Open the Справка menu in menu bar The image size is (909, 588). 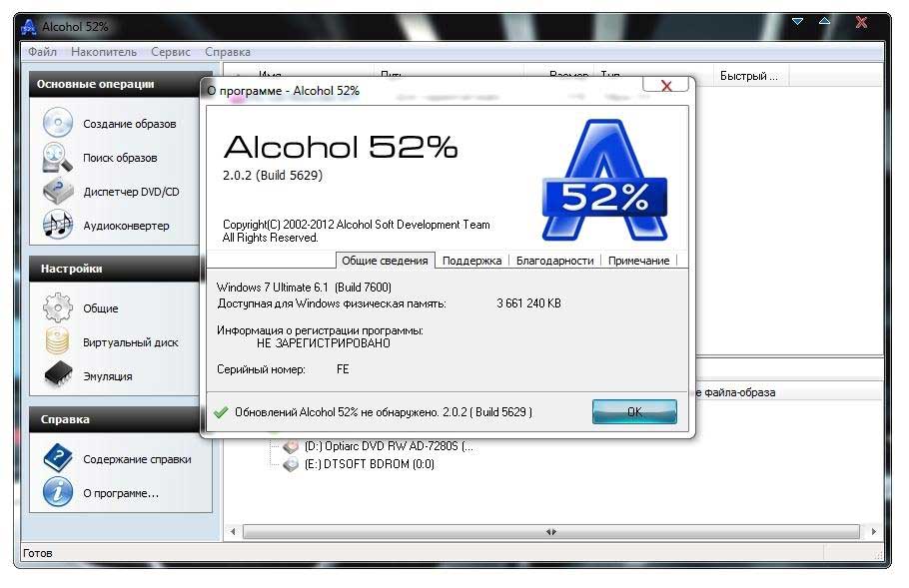coord(228,52)
